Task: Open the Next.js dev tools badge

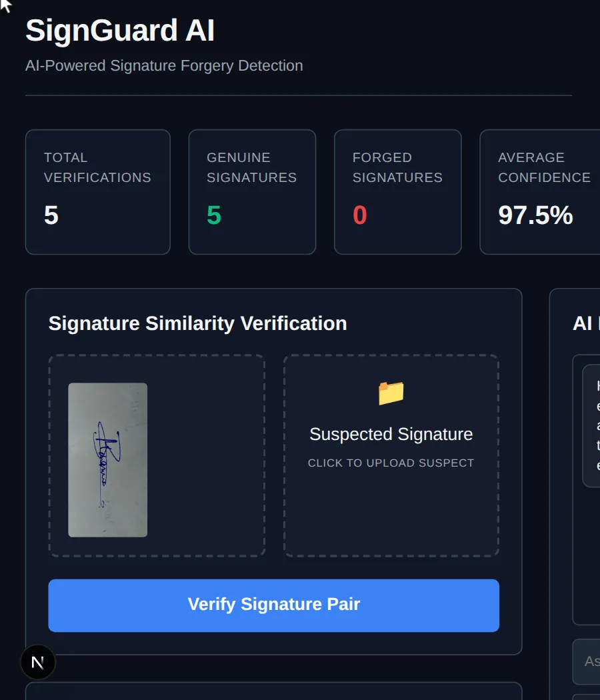Action: coord(38,662)
